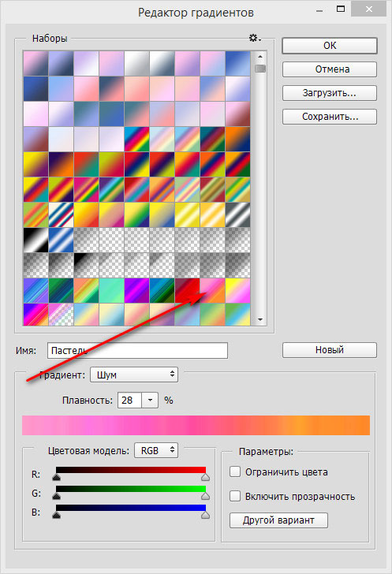The image size is (392, 574).
Task: Select the solid red gradient preset
Action: coord(187,291)
